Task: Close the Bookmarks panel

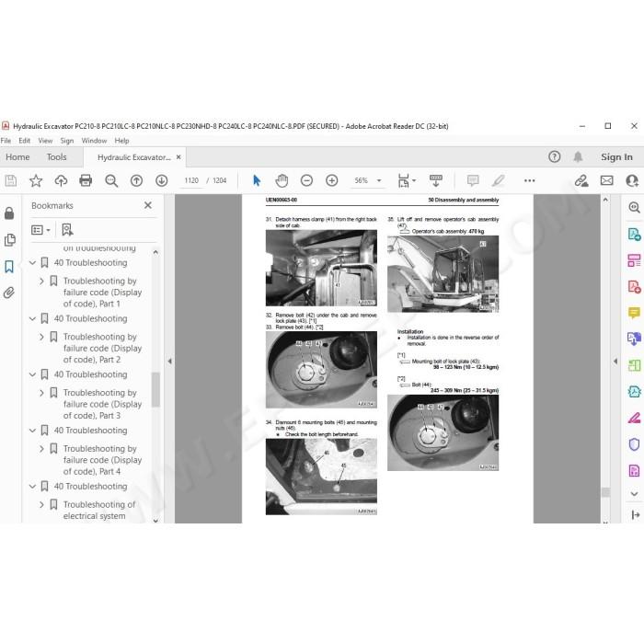Action: click(148, 205)
